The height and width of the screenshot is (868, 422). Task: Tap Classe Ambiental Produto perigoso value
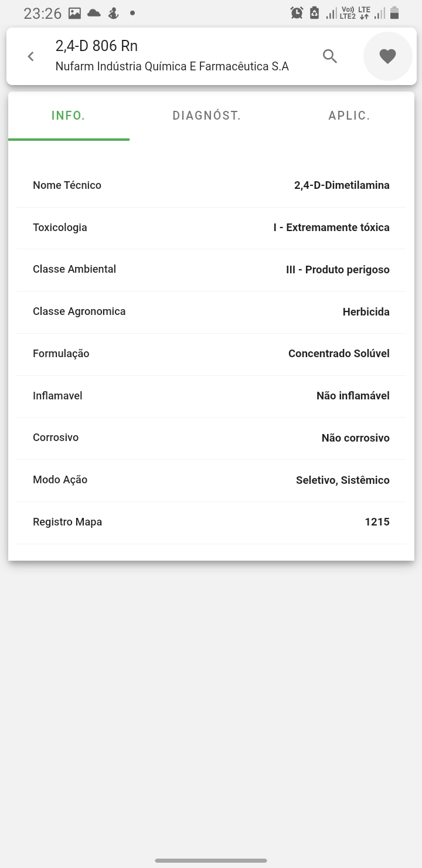(x=338, y=270)
